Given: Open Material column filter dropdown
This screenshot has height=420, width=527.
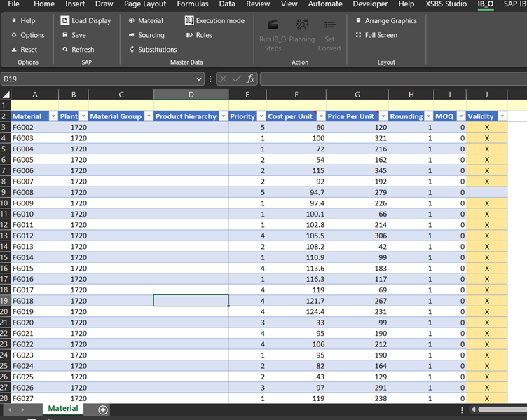Looking at the screenshot, I should click(x=53, y=116).
